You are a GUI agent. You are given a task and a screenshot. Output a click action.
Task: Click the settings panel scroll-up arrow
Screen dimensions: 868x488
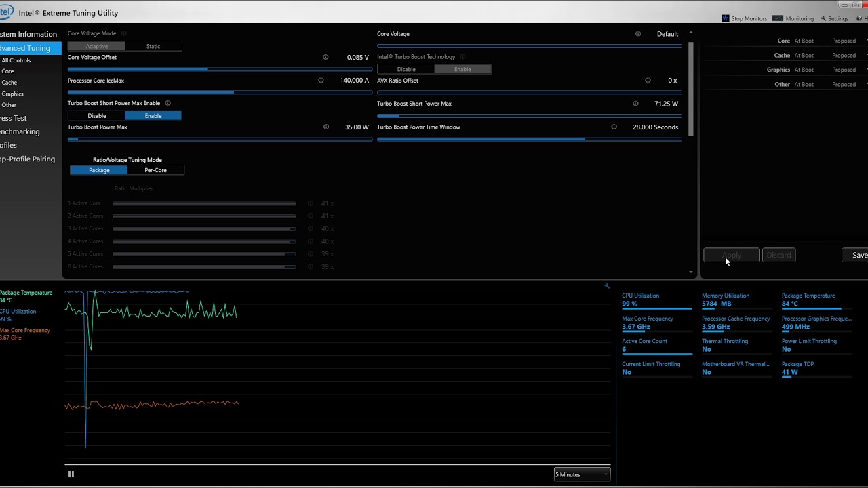tap(691, 33)
